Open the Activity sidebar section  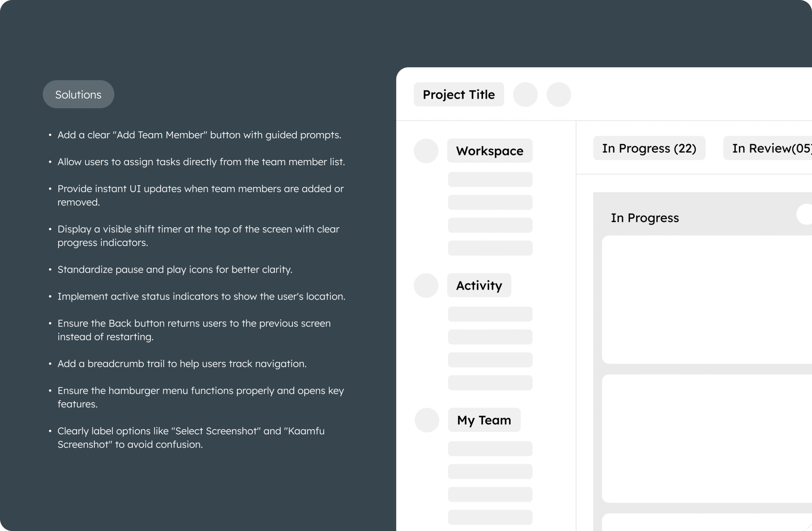[x=479, y=285]
